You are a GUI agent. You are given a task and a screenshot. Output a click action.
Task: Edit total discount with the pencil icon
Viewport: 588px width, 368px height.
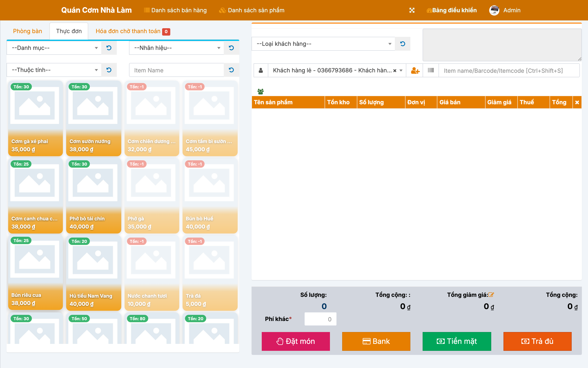pyautogui.click(x=491, y=294)
